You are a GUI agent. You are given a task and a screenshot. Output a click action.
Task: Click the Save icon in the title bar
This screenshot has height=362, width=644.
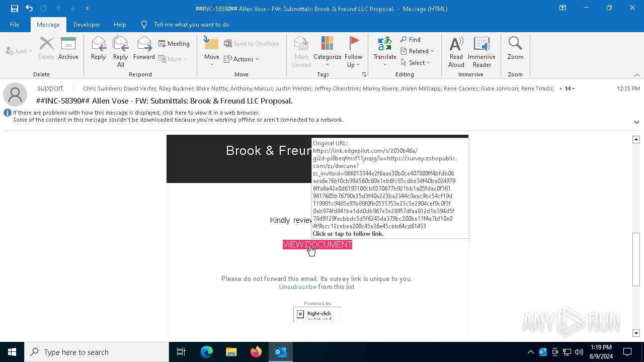(15, 9)
